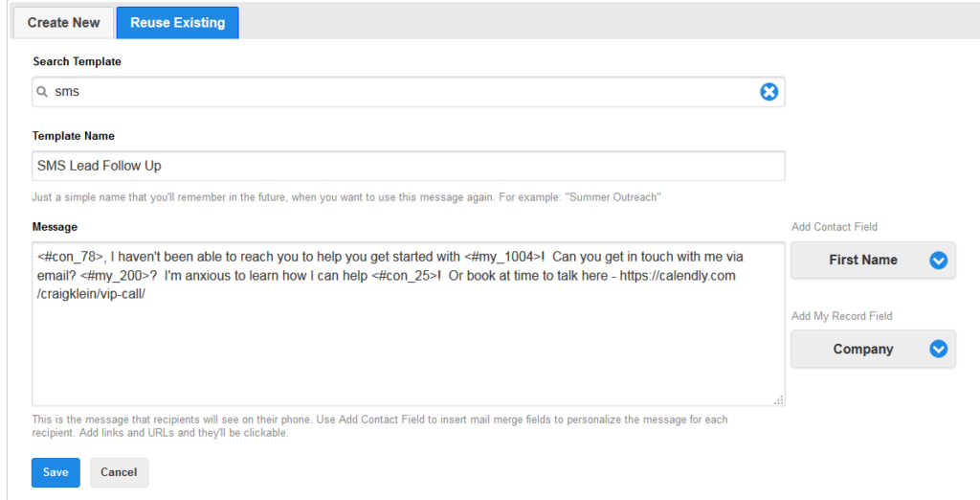Click the Template Name label
This screenshot has height=500, width=980.
coord(74,136)
